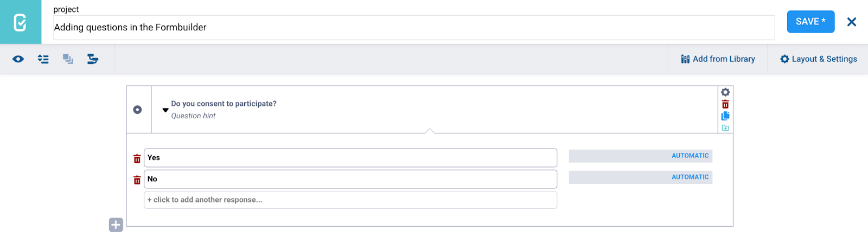The height and width of the screenshot is (242, 868).
Task: Open the cascading select insert icon
Action: tap(93, 59)
